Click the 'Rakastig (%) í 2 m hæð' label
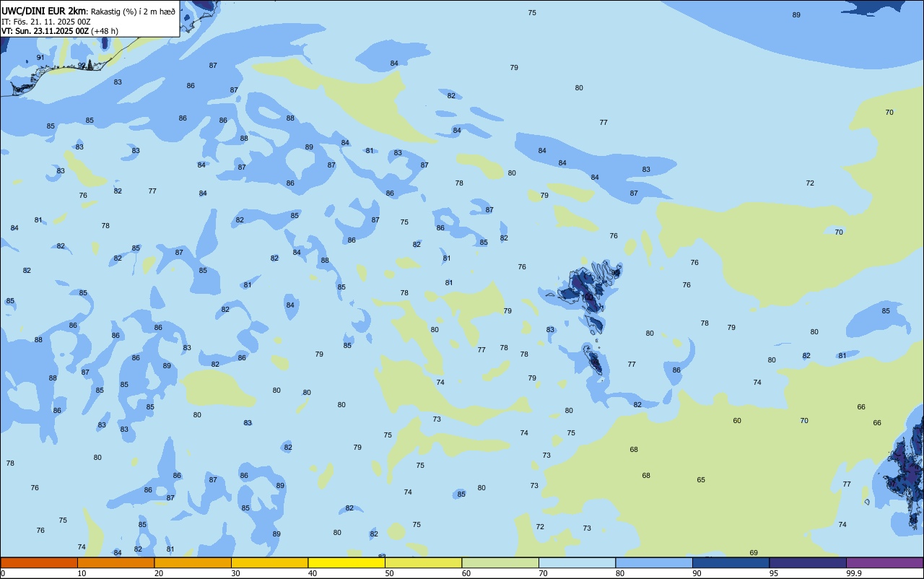The image size is (924, 579). tap(133, 12)
